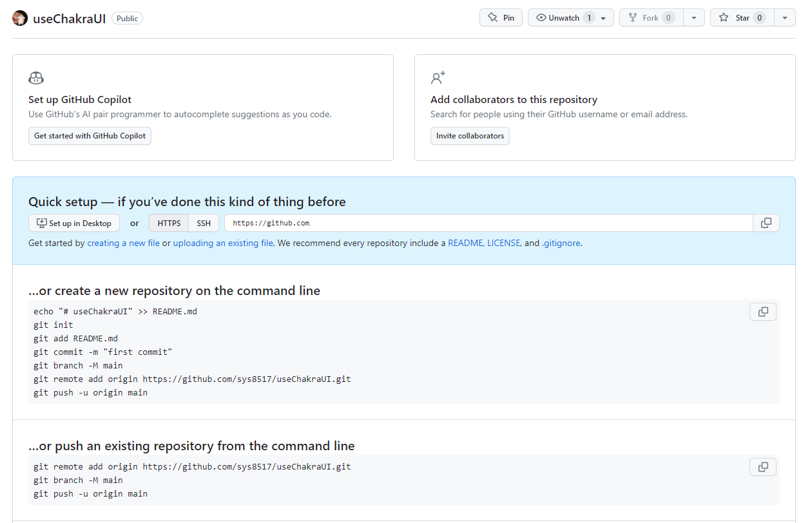Open the .gitignore link
Screen dimensions: 812x523
tap(561, 243)
